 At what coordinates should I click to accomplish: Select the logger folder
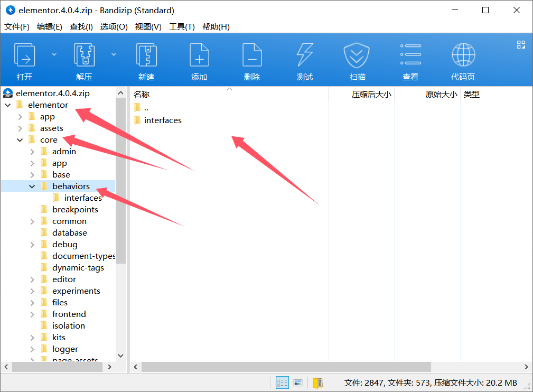pos(66,349)
